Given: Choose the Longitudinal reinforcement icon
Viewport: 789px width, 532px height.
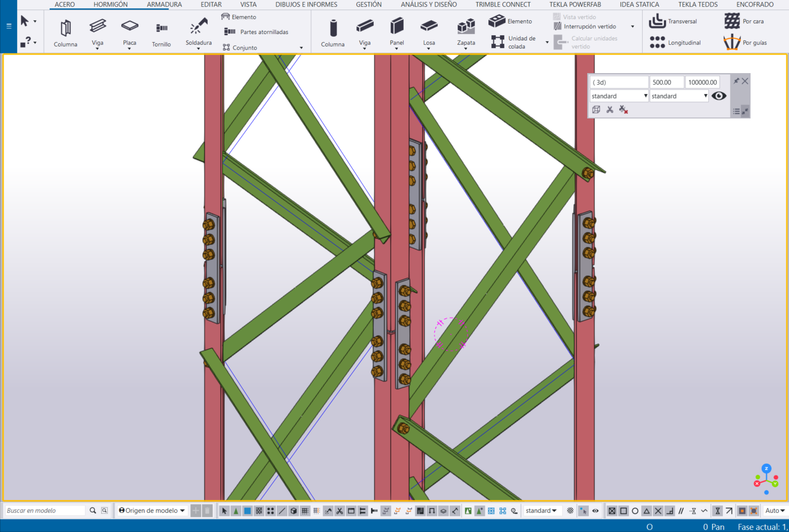Looking at the screenshot, I should tap(657, 43).
